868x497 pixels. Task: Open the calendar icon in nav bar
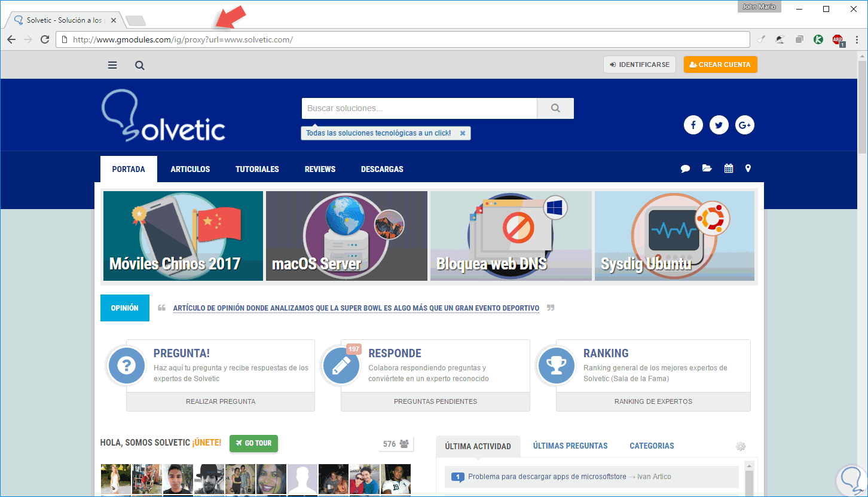[729, 169]
